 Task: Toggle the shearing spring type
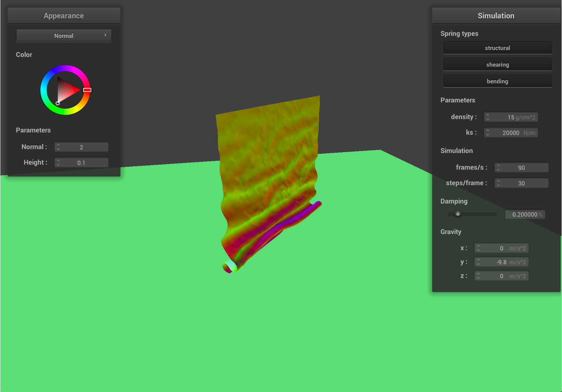point(497,65)
